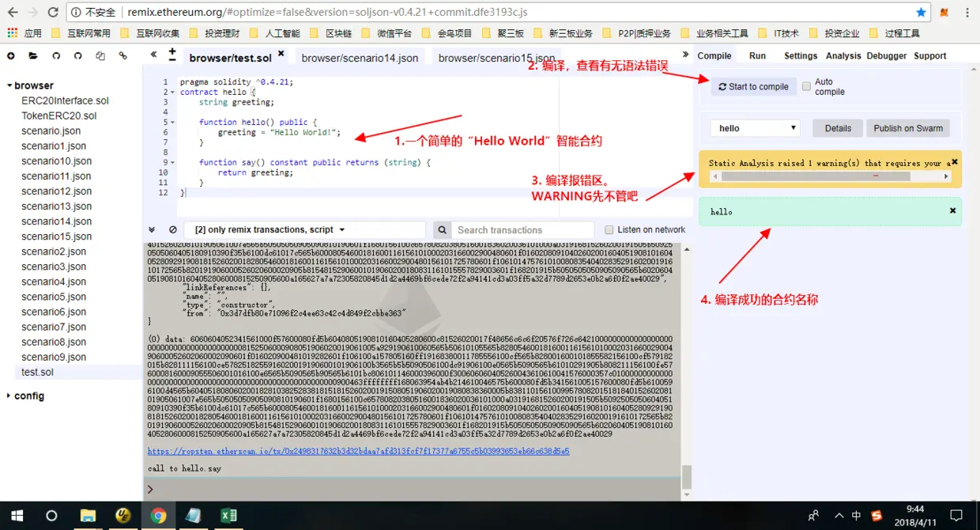Image resolution: width=980 pixels, height=530 pixels.
Task: Open the 应用 apps shortcut
Action: (x=24, y=33)
